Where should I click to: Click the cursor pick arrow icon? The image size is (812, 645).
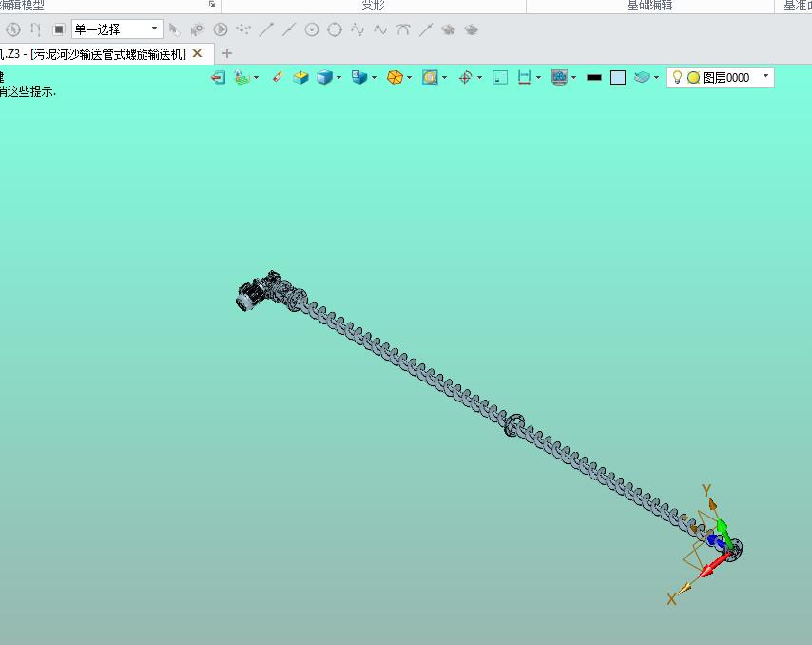click(175, 29)
